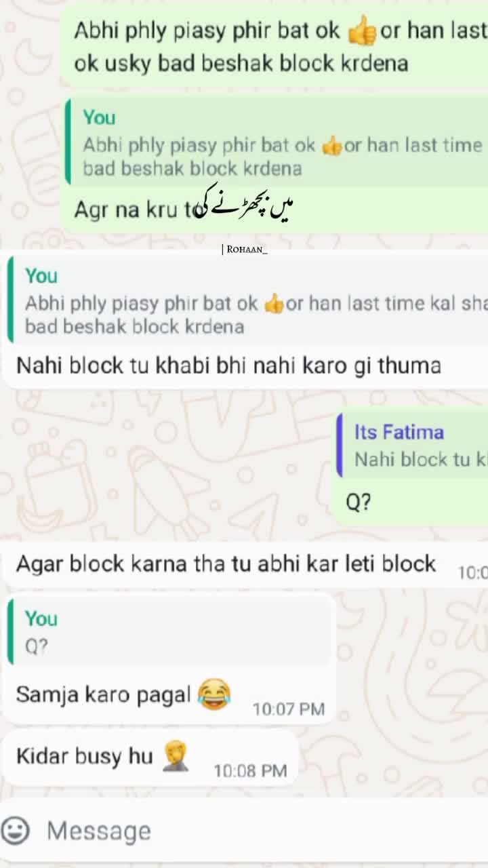Select the 'Agar block karna tha' message
Viewport: 488px width, 868px height.
(x=245, y=564)
